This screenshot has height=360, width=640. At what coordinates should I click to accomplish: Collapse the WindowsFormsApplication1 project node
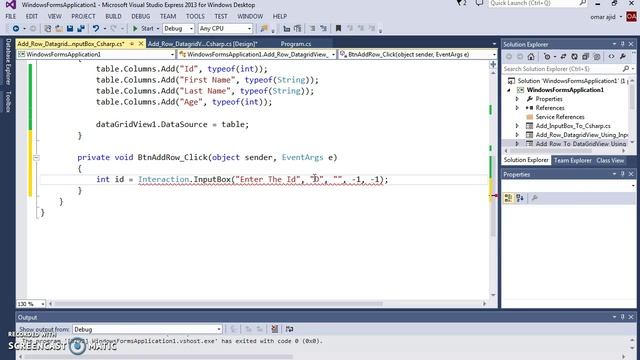click(509, 90)
